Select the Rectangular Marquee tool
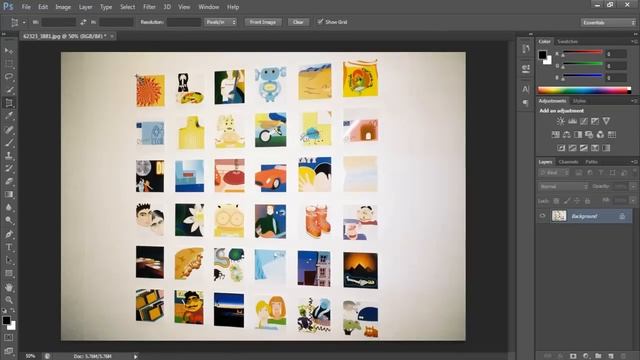This screenshot has height=360, width=640. pyautogui.click(x=9, y=64)
